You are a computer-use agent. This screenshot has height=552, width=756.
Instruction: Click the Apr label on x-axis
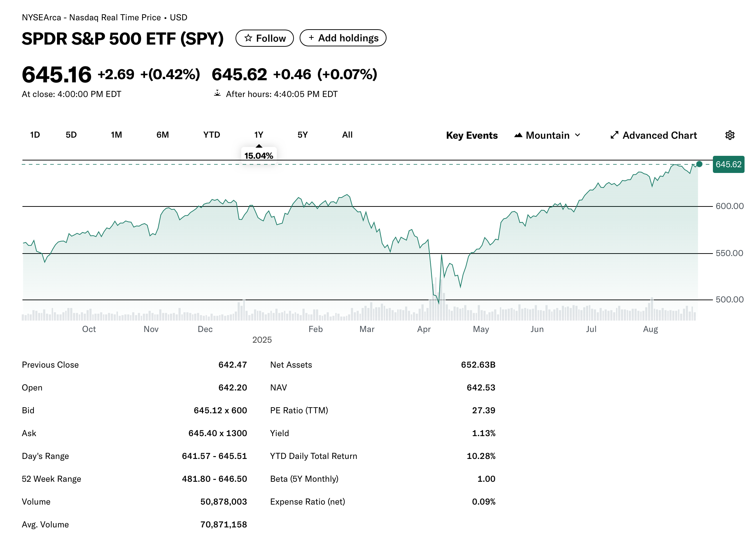(424, 329)
